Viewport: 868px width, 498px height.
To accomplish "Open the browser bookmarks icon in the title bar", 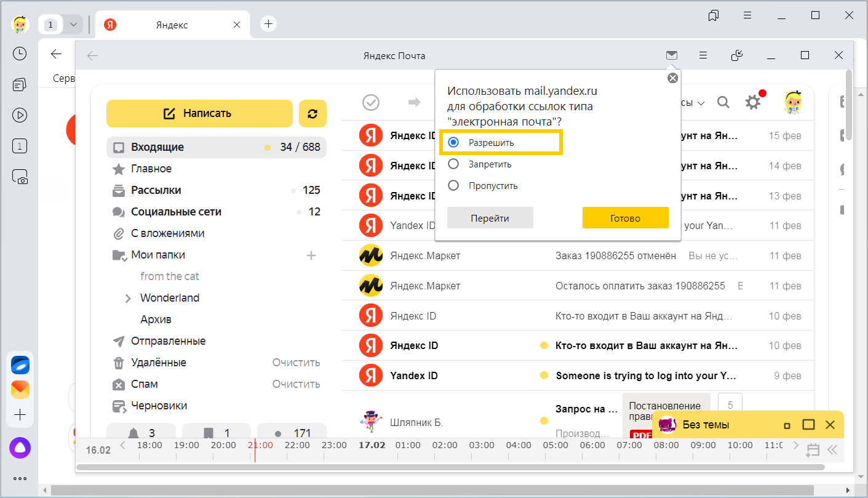I will tap(714, 16).
